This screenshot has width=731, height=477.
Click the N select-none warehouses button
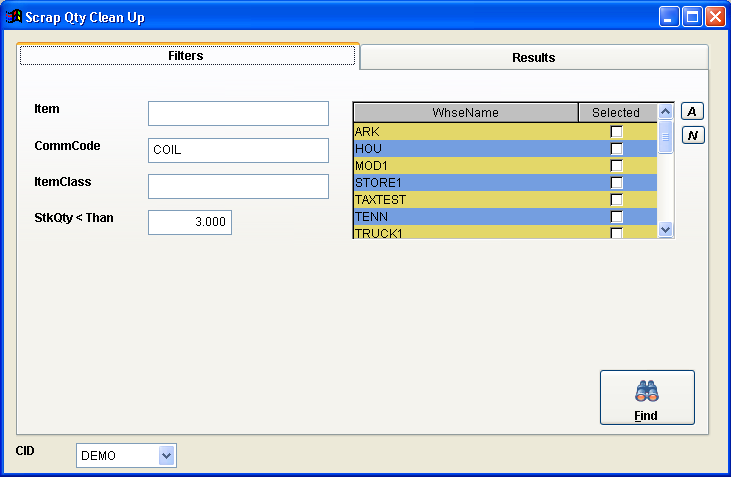coord(693,135)
